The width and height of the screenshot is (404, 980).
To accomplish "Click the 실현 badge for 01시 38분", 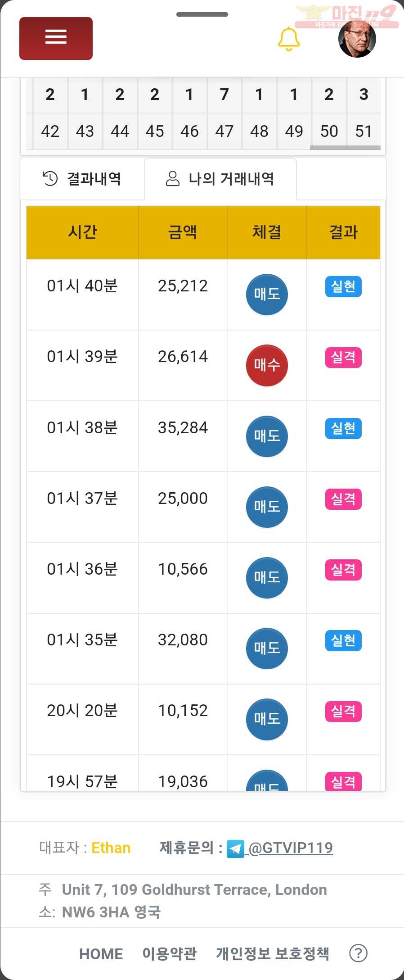I will coord(343,428).
